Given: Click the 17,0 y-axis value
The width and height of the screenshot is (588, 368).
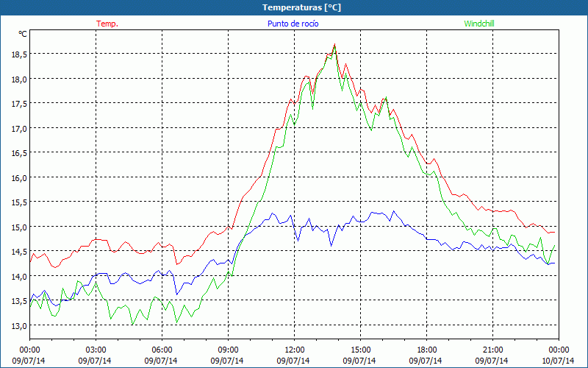Looking at the screenshot, I should pos(19,129).
